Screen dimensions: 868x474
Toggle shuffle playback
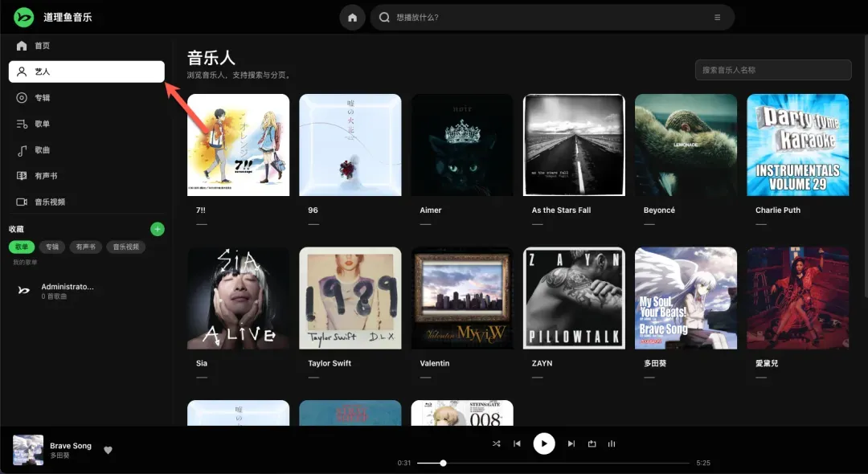click(496, 443)
